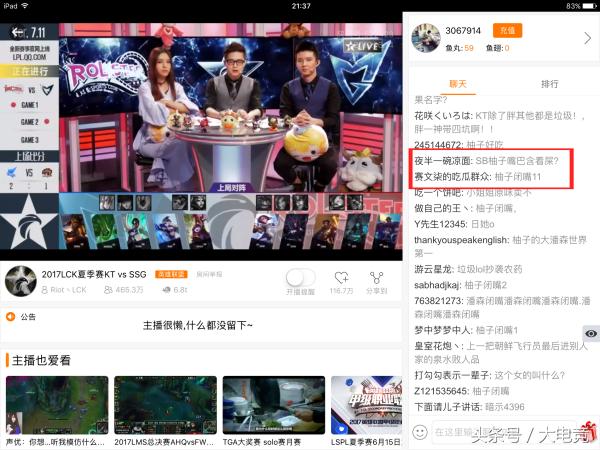
Task: Toggle the eye danmaku visibility icon
Action: point(591,334)
